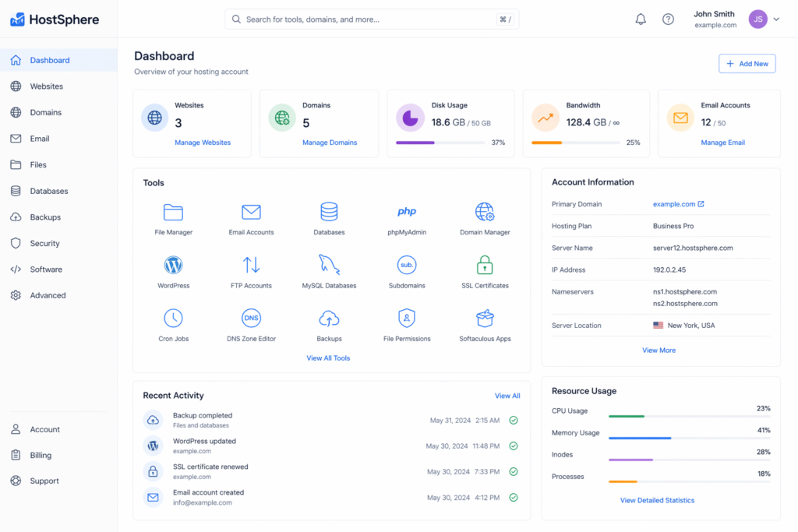
Task: Open Software in the sidebar
Action: click(x=58, y=269)
